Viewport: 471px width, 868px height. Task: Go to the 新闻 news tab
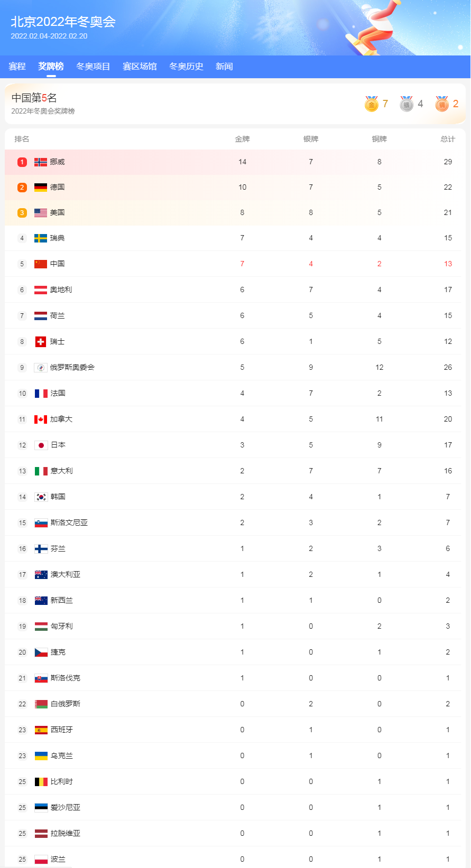224,67
